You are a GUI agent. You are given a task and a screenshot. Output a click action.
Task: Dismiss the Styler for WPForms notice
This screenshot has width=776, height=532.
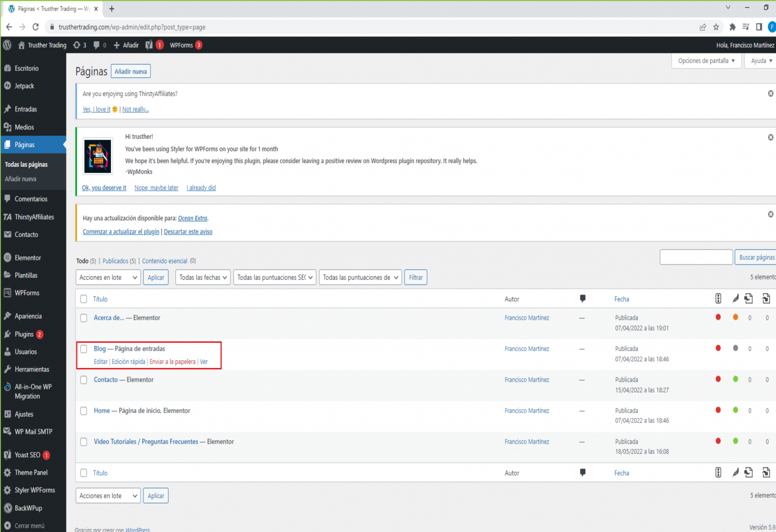pyautogui.click(x=771, y=137)
